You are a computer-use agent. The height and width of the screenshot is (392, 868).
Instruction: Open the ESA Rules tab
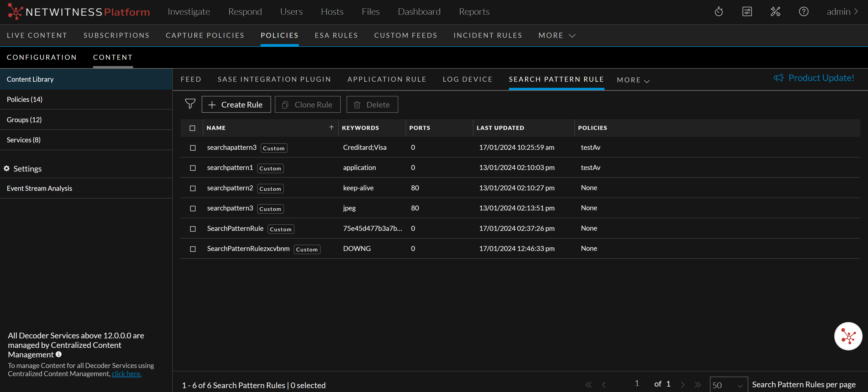pos(336,35)
